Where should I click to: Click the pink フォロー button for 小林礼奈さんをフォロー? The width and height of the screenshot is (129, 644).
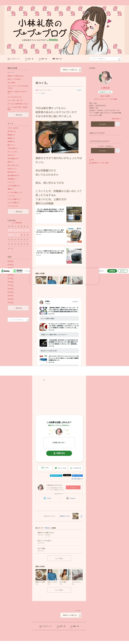[73, 488]
